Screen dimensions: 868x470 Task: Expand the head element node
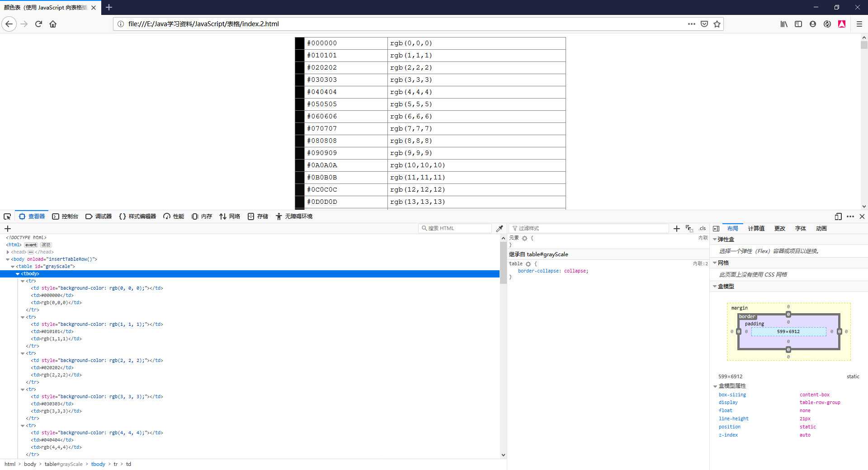8,252
